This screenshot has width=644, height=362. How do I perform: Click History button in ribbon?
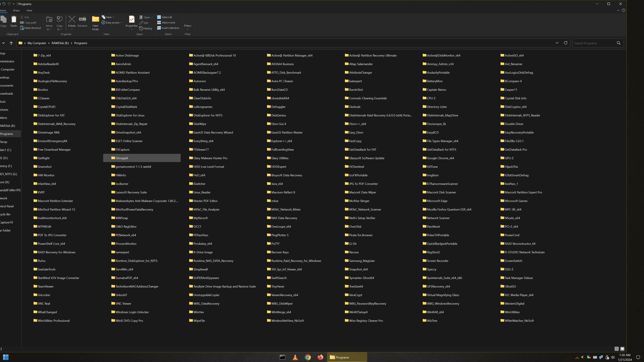point(146,28)
